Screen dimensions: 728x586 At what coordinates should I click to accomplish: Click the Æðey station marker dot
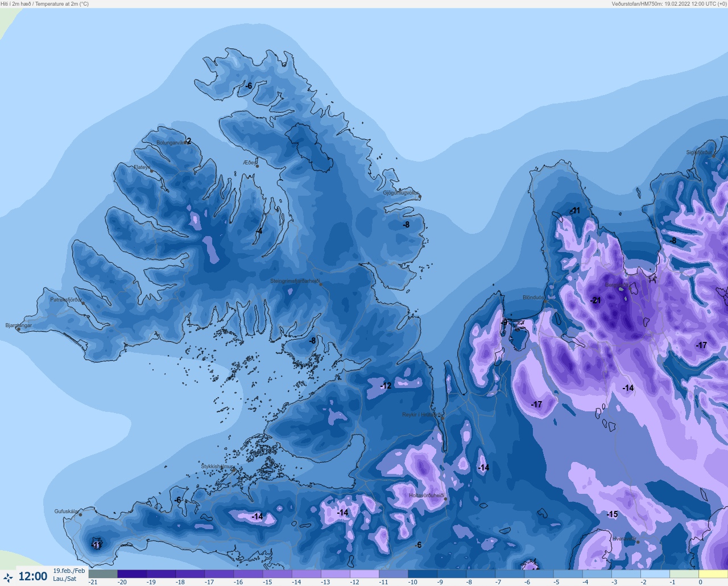tap(257, 166)
